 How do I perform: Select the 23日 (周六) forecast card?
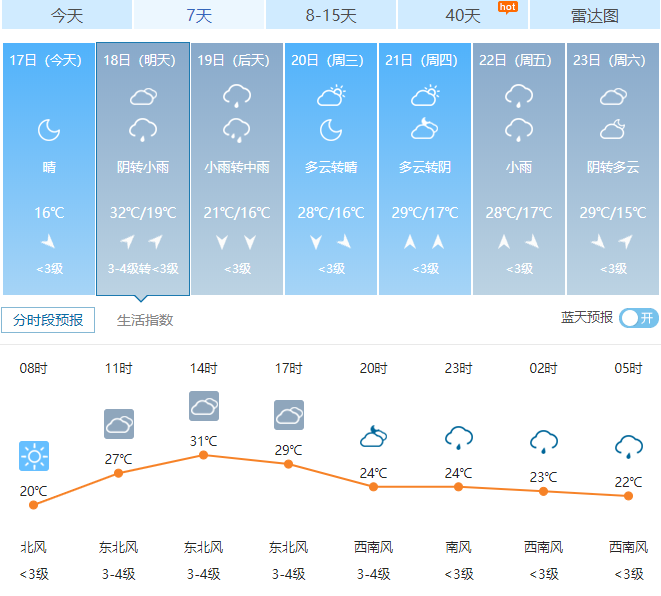[612, 168]
